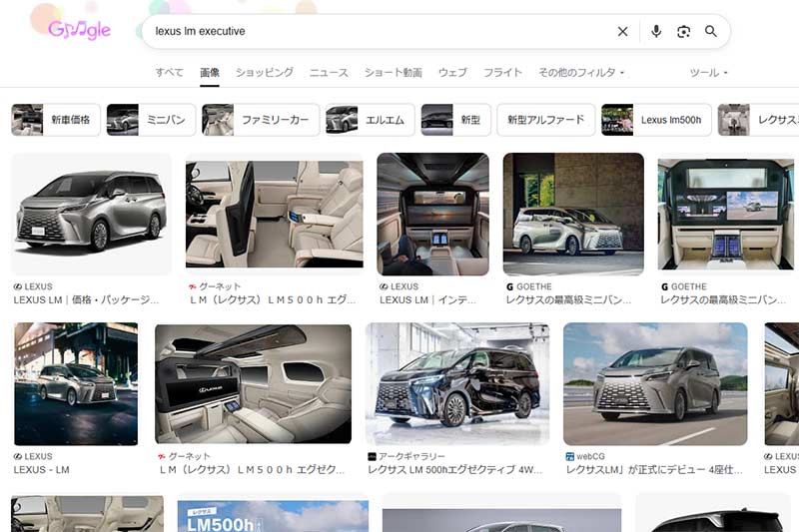Viewport: 799px width, 532px height.
Task: Filter by 新型アルファード chip
Action: [x=545, y=120]
